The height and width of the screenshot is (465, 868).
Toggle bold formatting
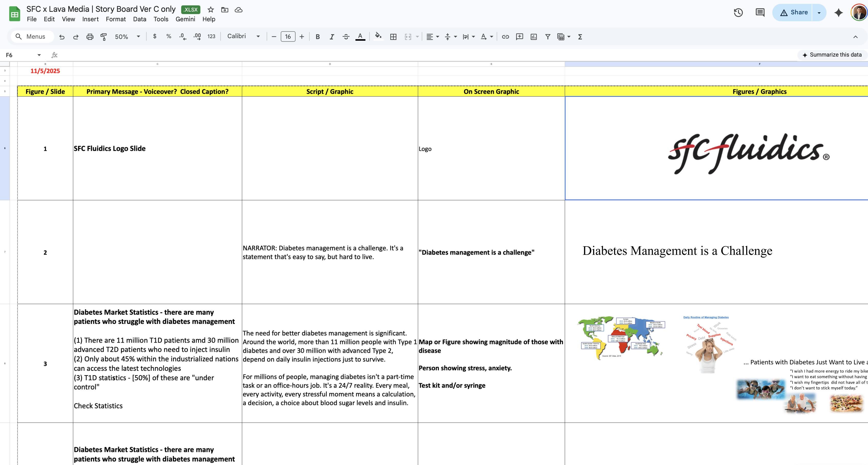coord(317,37)
